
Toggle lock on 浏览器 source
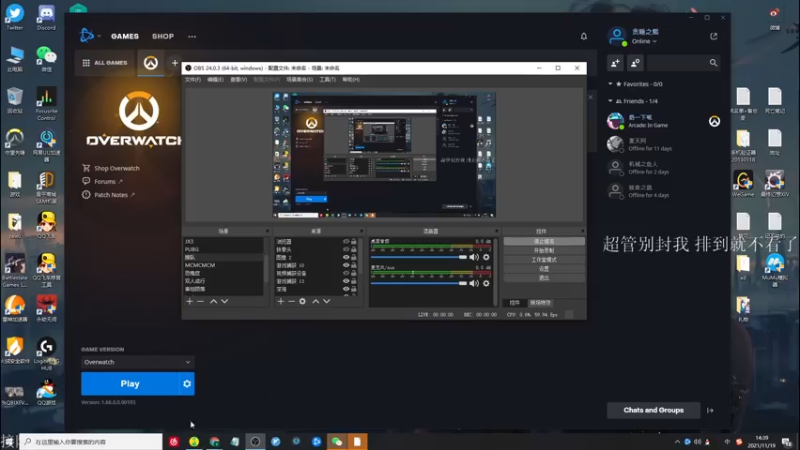354,241
